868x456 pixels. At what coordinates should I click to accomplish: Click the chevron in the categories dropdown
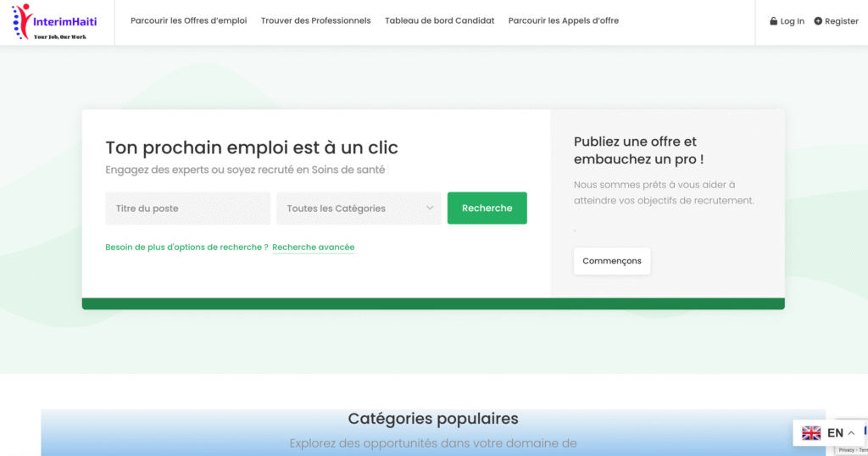430,209
